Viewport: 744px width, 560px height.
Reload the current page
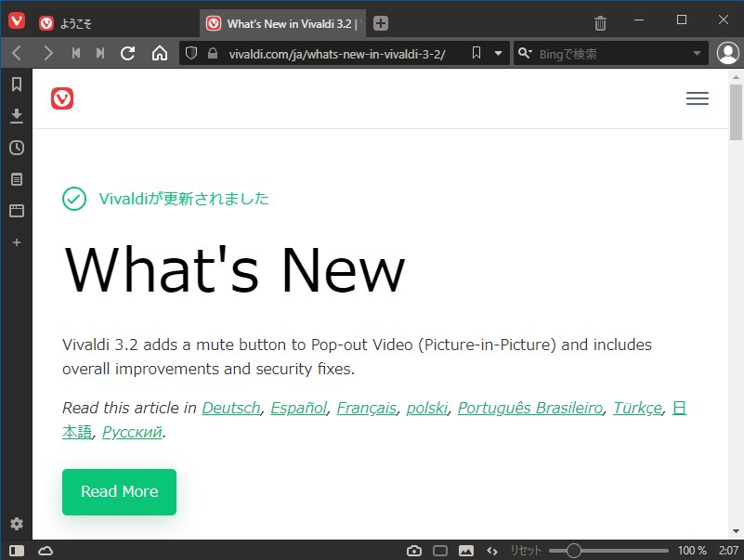pyautogui.click(x=128, y=53)
